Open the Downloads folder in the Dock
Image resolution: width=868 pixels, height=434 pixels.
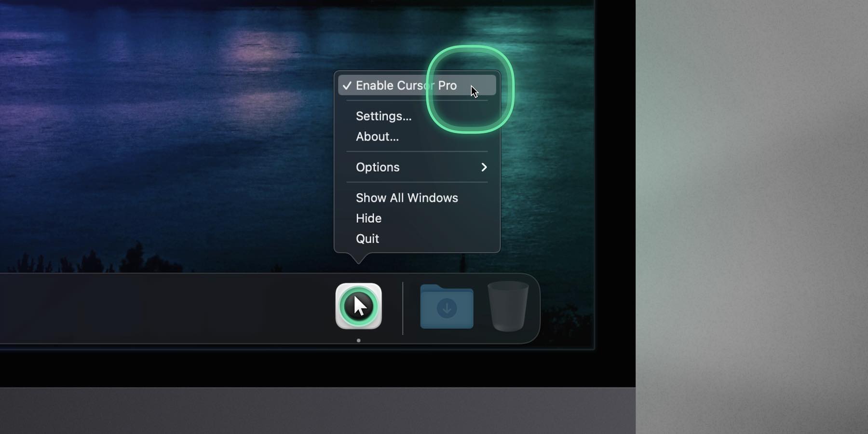tap(447, 307)
